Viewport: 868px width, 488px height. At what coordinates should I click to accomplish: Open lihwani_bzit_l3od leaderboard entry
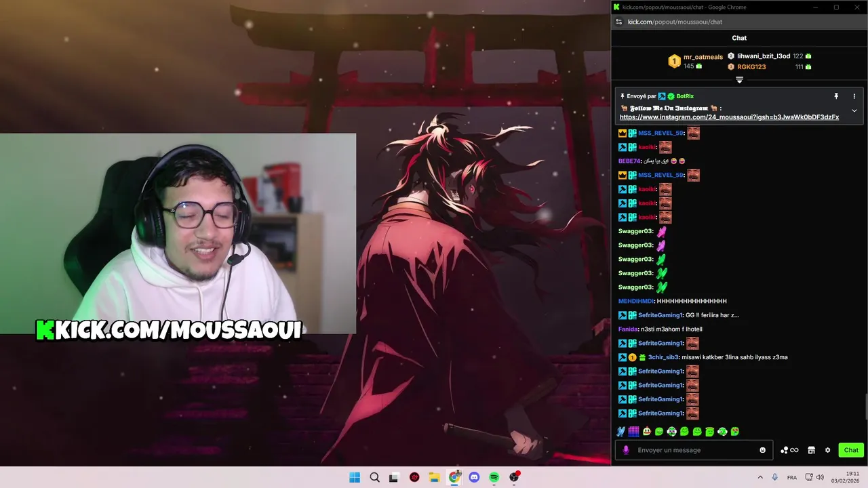[x=764, y=56]
